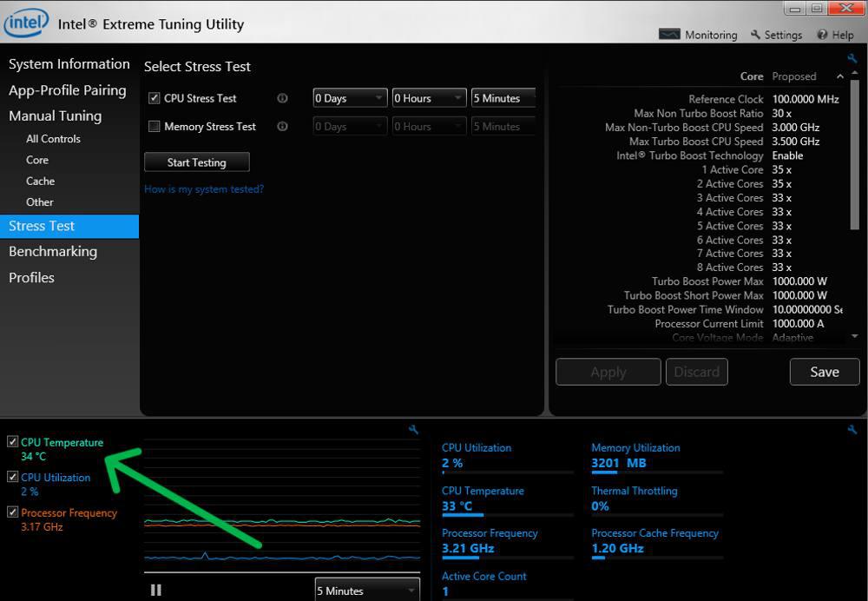Uncheck the CPU Stress Test checkbox
The image size is (868, 601).
coord(154,98)
